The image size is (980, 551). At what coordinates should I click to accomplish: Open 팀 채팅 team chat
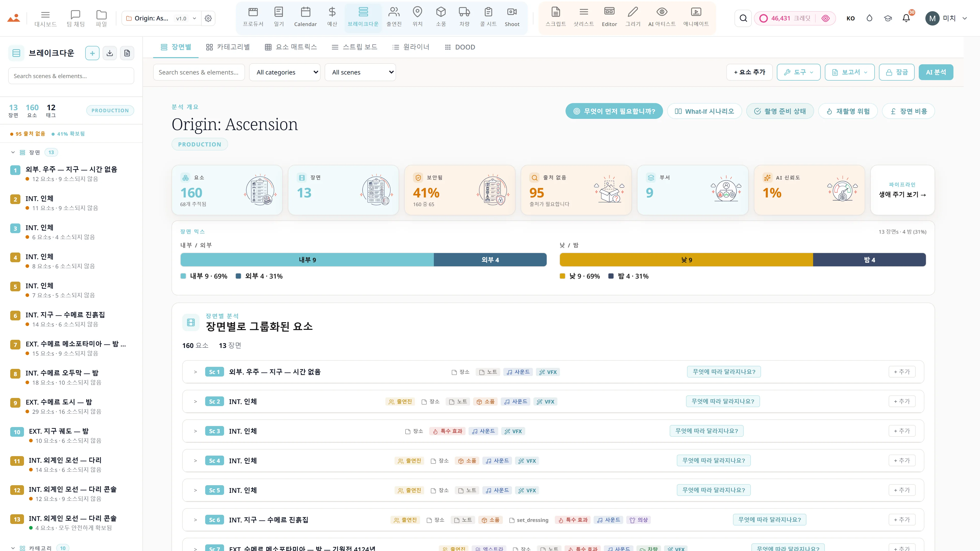(x=75, y=18)
